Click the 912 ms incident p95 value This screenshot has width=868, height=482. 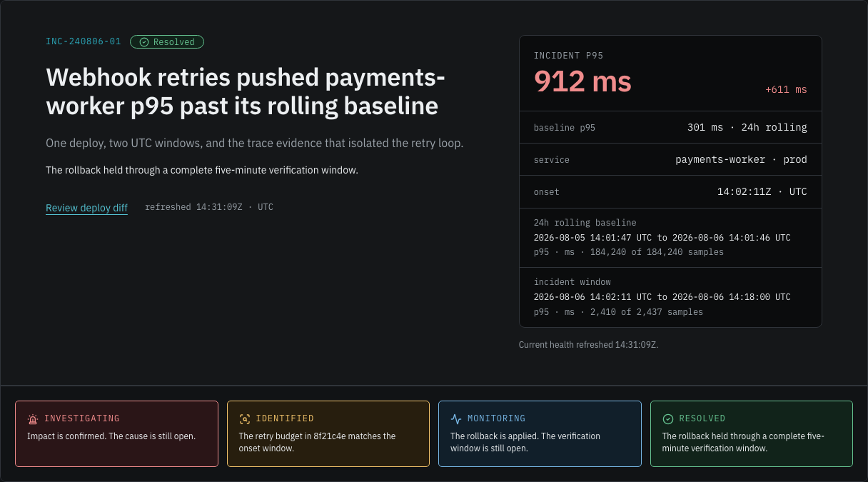coord(582,81)
